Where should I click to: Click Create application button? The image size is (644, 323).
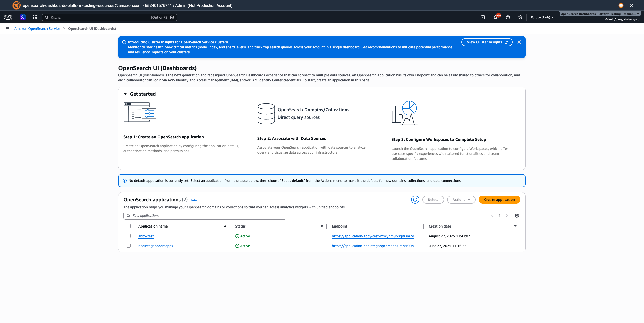[x=500, y=200]
